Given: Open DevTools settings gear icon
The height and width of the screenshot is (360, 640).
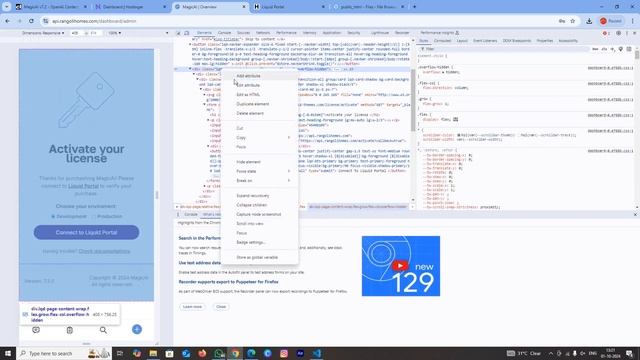Looking at the screenshot, I should [x=618, y=33].
